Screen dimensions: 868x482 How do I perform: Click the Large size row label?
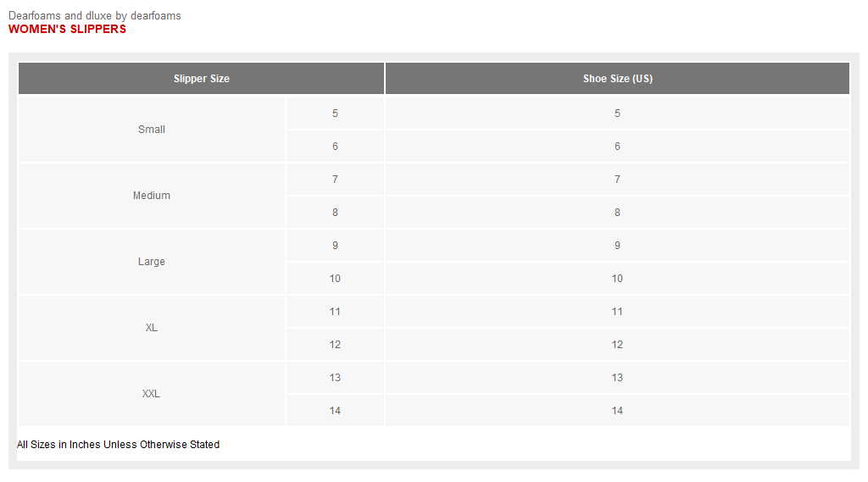[x=152, y=262]
